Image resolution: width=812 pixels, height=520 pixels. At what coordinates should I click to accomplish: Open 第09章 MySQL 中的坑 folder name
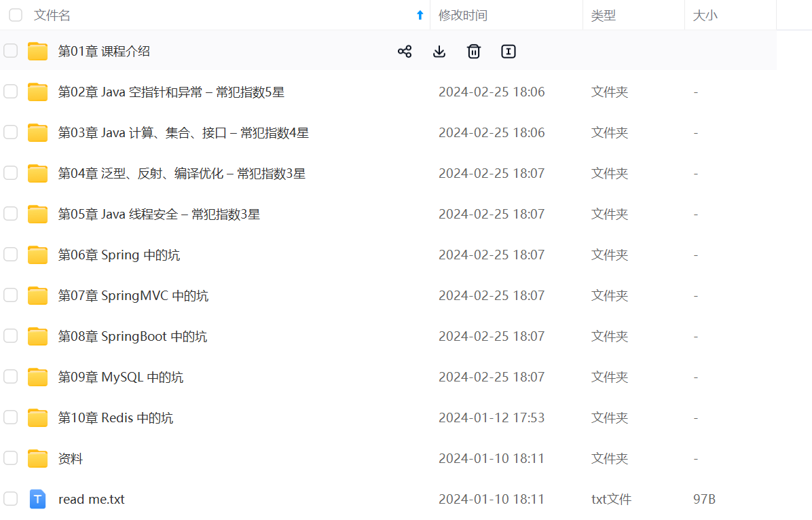[x=121, y=377]
